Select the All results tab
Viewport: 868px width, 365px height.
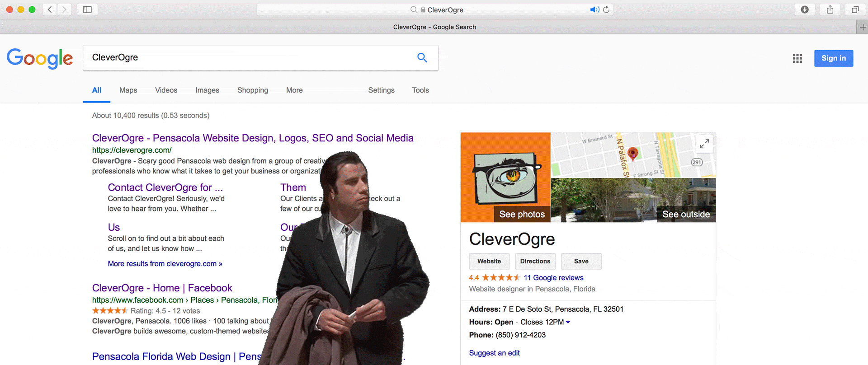pyautogui.click(x=97, y=90)
